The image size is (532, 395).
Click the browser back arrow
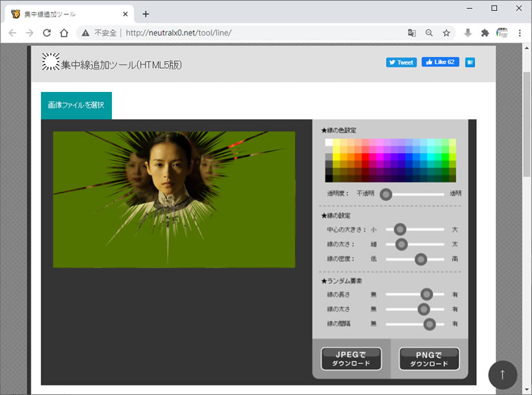point(12,33)
